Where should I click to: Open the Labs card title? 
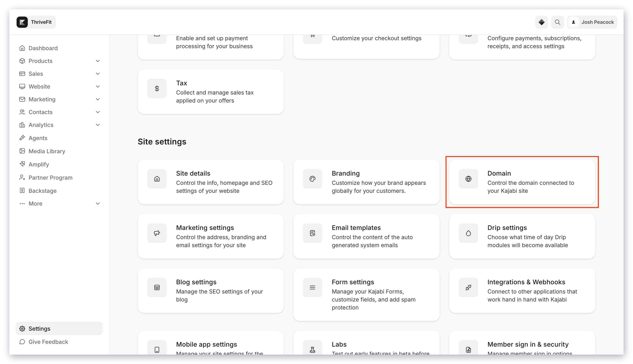[x=339, y=344]
